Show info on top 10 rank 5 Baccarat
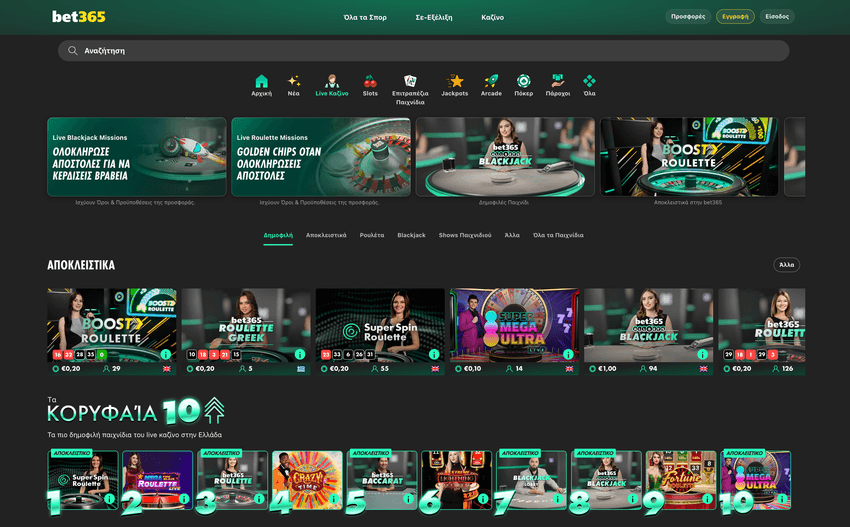The image size is (850, 527). pyautogui.click(x=409, y=499)
